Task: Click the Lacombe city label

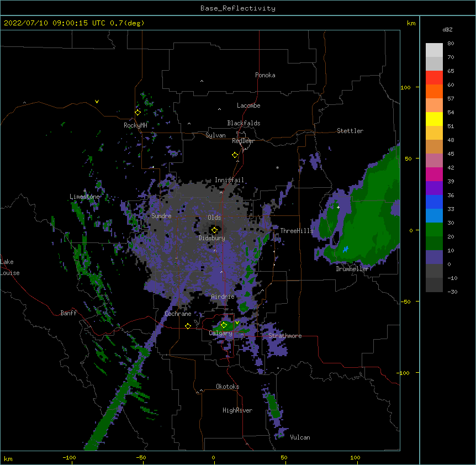Action: [x=248, y=105]
